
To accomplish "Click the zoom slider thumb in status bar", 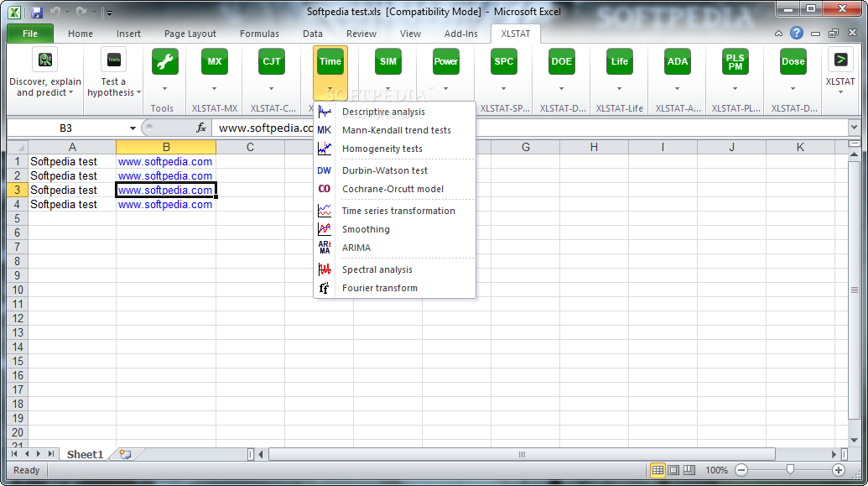I will point(790,470).
